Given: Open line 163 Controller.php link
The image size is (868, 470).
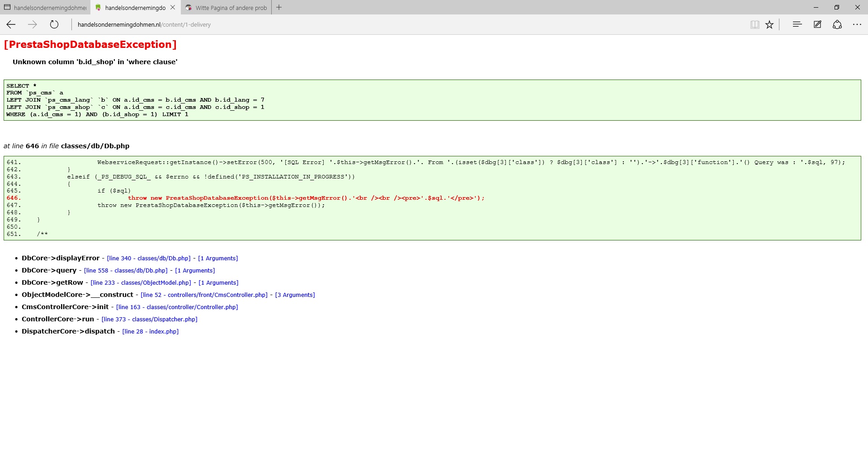Looking at the screenshot, I should point(177,307).
